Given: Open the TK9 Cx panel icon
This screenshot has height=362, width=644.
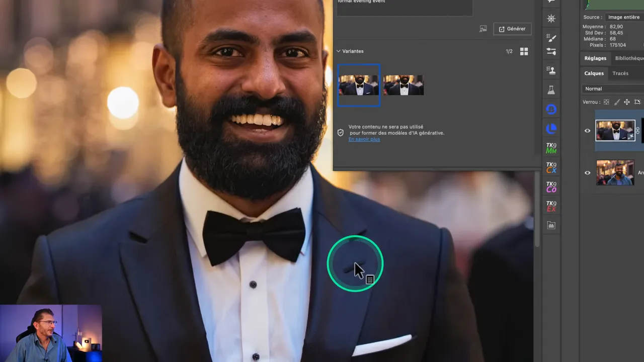Looking at the screenshot, I should tap(551, 167).
